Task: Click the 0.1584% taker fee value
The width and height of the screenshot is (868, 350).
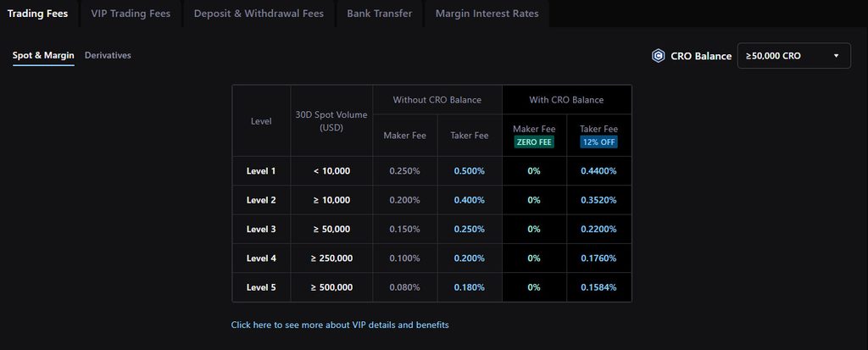Action: [x=598, y=287]
